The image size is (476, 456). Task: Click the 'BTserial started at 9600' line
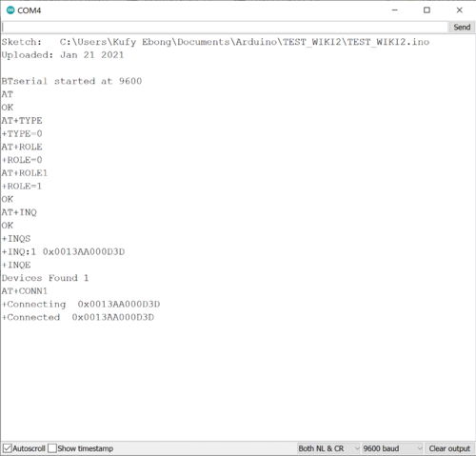pyautogui.click(x=71, y=81)
